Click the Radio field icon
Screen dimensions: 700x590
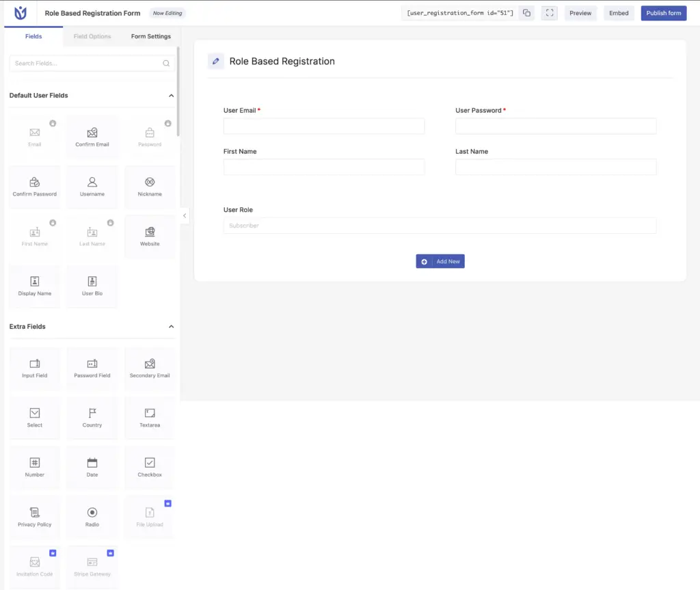pyautogui.click(x=92, y=517)
